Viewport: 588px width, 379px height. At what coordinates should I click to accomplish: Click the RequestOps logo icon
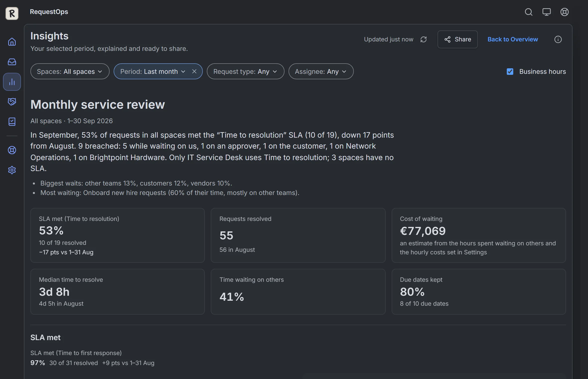click(x=12, y=13)
